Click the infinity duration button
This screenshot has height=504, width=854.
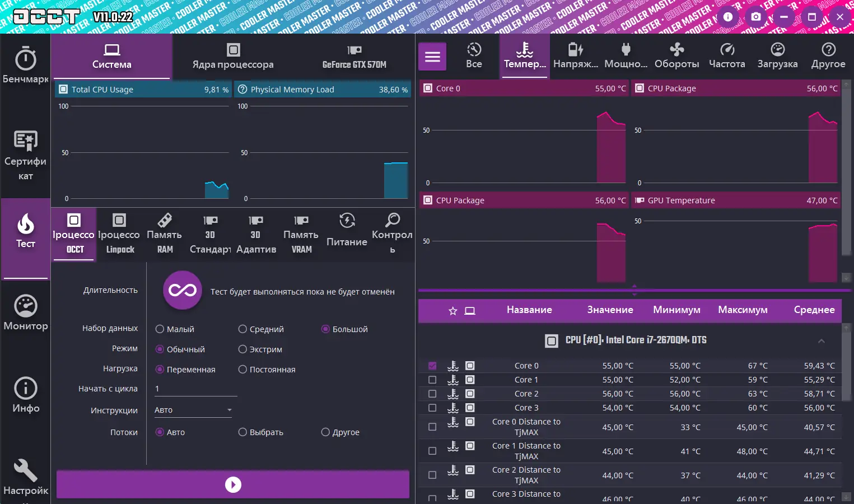183,290
